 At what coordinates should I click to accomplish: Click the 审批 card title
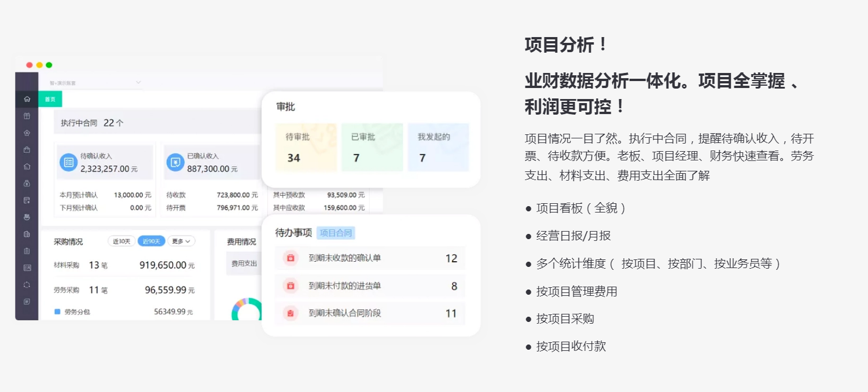(x=286, y=107)
